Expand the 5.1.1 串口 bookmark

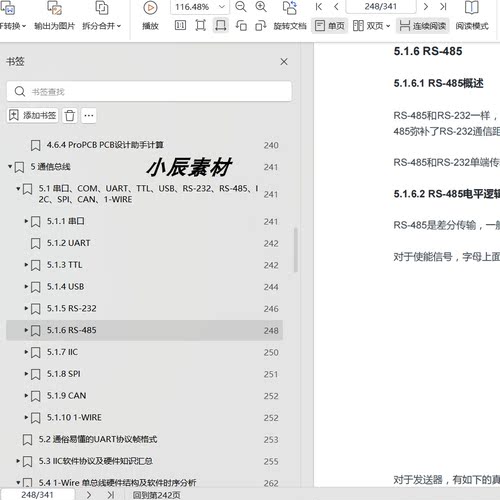coord(26,221)
